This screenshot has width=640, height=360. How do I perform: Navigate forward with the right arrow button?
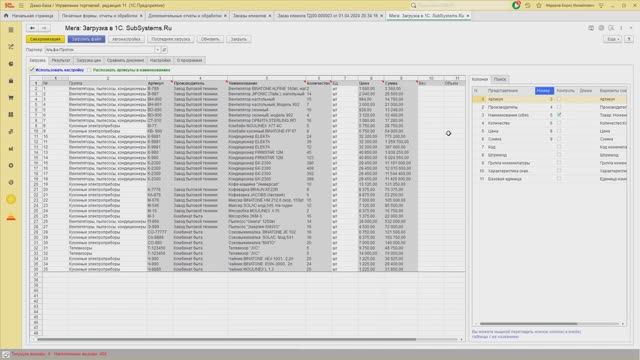coord(44,28)
